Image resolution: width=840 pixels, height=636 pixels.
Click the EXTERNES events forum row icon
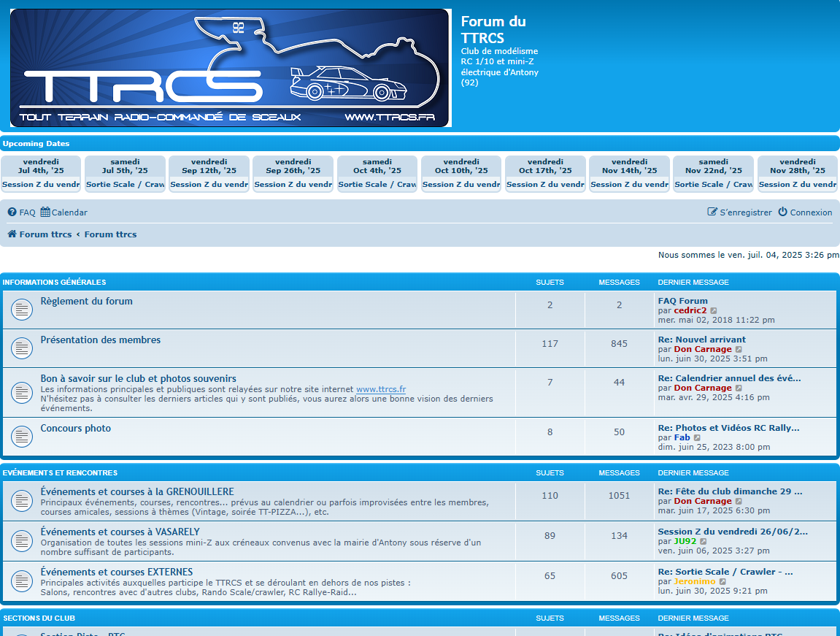(22, 581)
